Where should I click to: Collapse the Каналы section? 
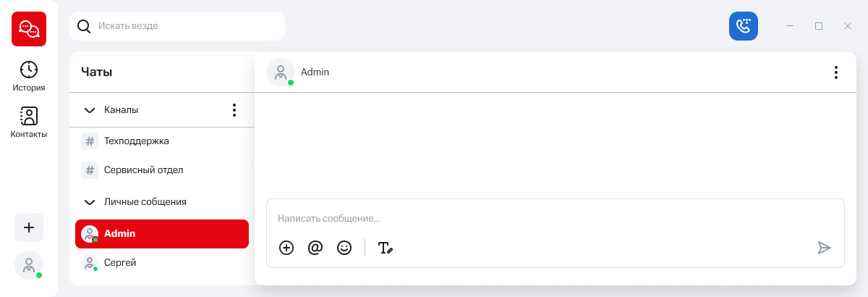coord(90,110)
